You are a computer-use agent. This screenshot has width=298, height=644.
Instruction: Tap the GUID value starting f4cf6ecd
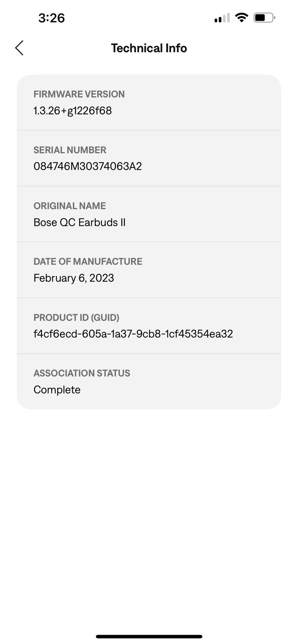133,334
